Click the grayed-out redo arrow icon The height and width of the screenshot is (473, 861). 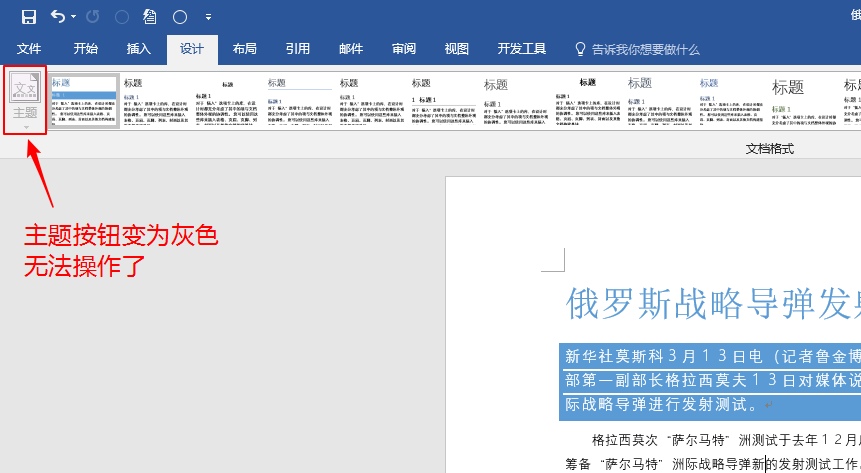pyautogui.click(x=93, y=17)
